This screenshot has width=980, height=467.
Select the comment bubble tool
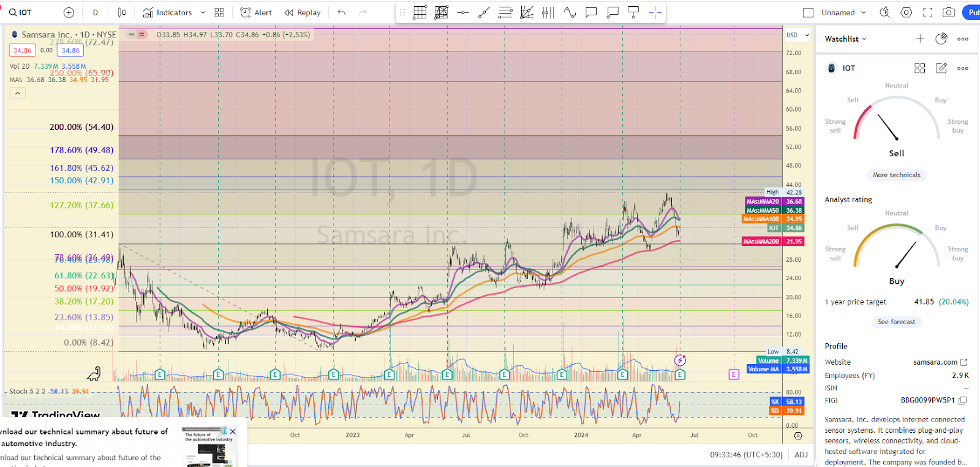coord(591,12)
